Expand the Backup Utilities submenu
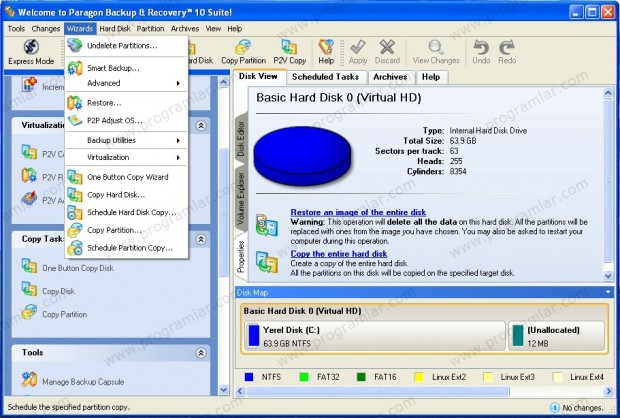Viewport: 620px width, 418px height. [x=127, y=140]
